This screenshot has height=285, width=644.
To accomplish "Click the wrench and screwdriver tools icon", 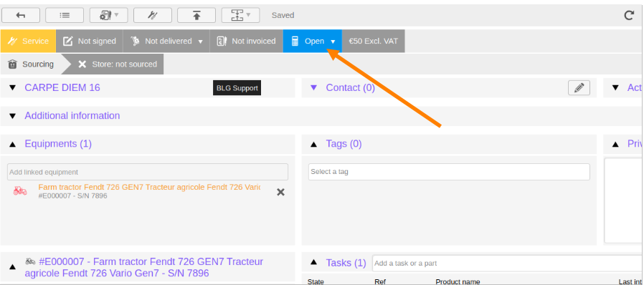I will pyautogui.click(x=152, y=15).
